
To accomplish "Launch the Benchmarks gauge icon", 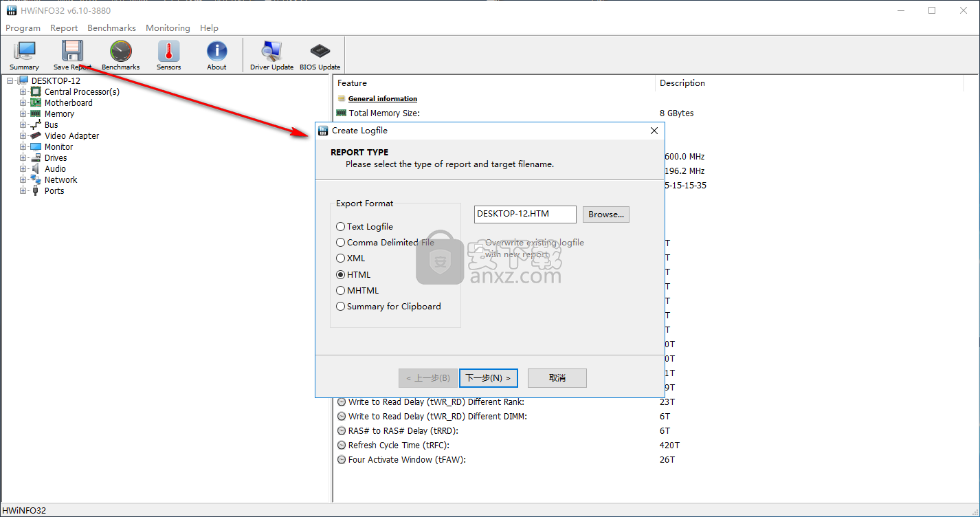I will [x=121, y=52].
